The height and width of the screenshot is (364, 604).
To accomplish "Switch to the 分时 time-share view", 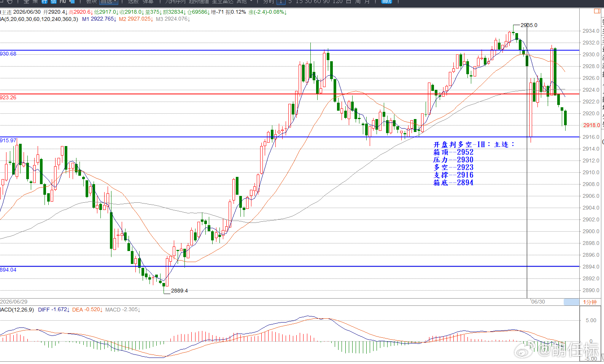I will coord(269,2).
